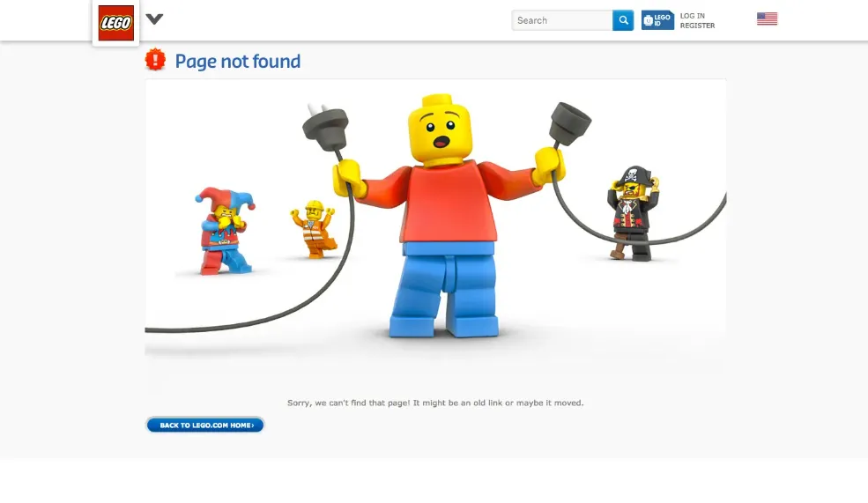Click the LOG IN link
The height and width of the screenshot is (503, 868).
693,16
